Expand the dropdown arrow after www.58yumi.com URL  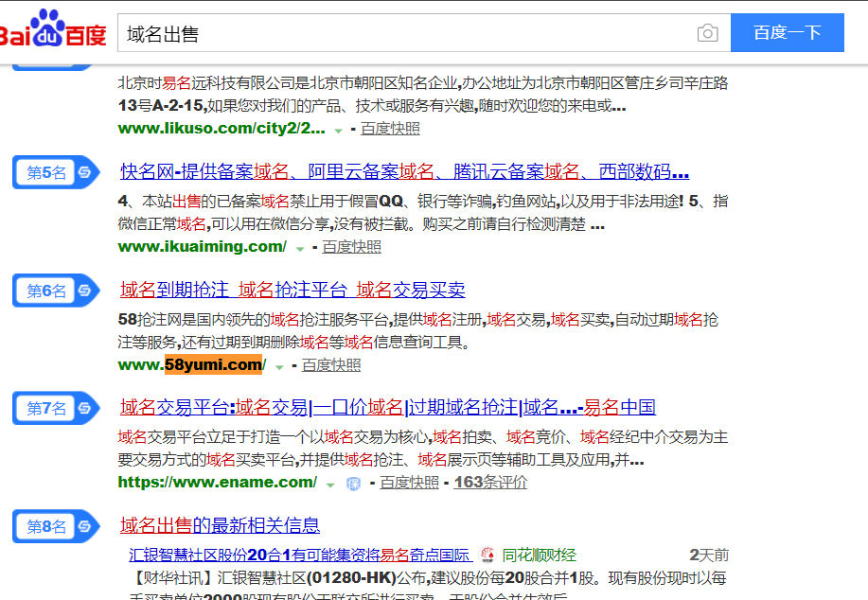[x=279, y=367]
